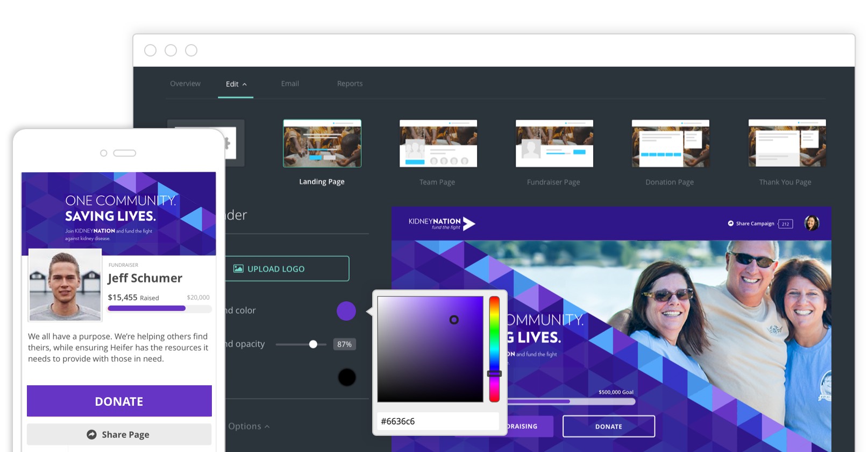Go to the Email tab
Screen dimensions: 868x452
(290, 83)
